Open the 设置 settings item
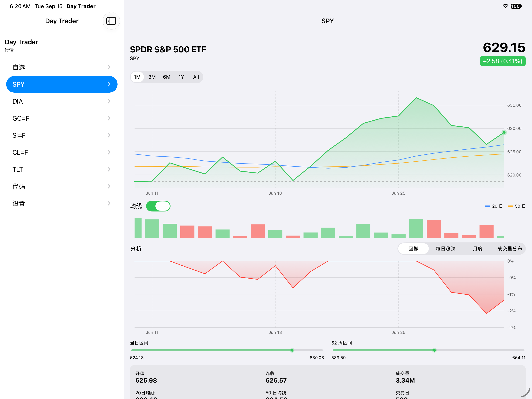 (x=62, y=204)
